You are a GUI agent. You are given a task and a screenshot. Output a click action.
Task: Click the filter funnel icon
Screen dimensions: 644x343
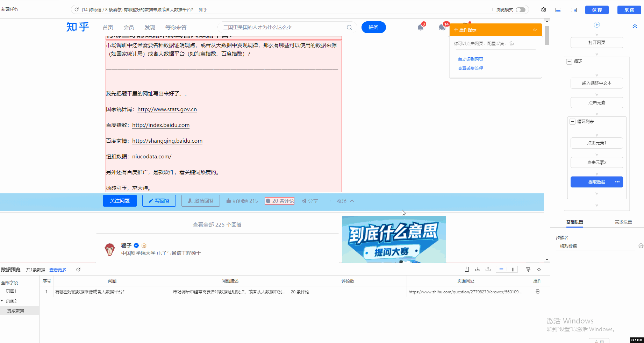coord(528,270)
